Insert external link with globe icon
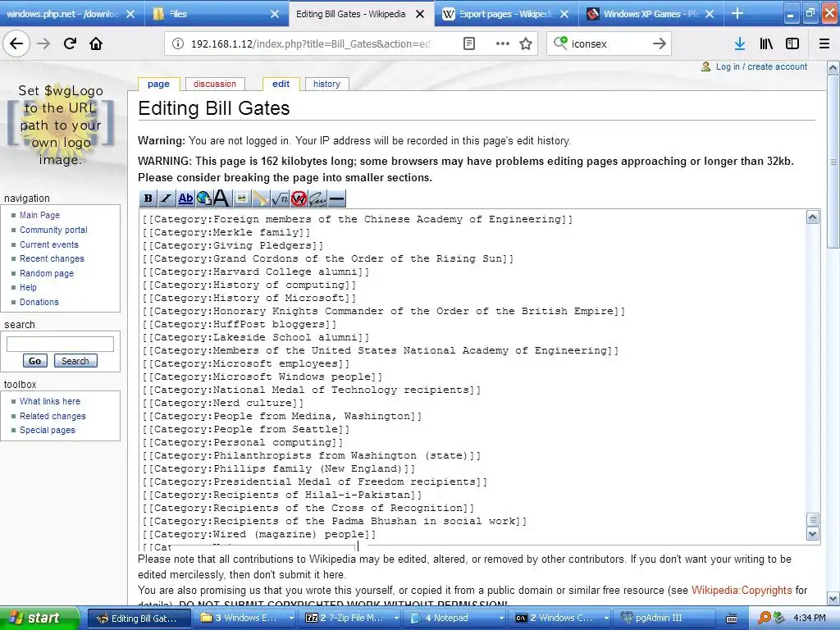This screenshot has height=630, width=840. [204, 199]
